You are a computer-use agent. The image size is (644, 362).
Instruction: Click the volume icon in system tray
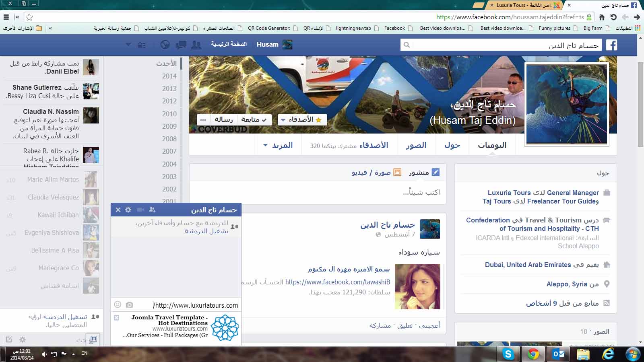click(x=44, y=354)
